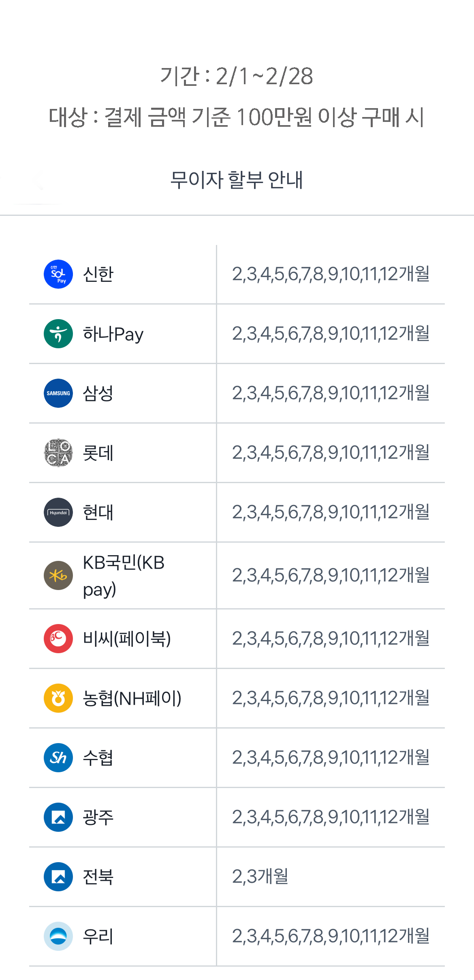
Task: Click the 하나Pay card name label
Action: pos(113,334)
